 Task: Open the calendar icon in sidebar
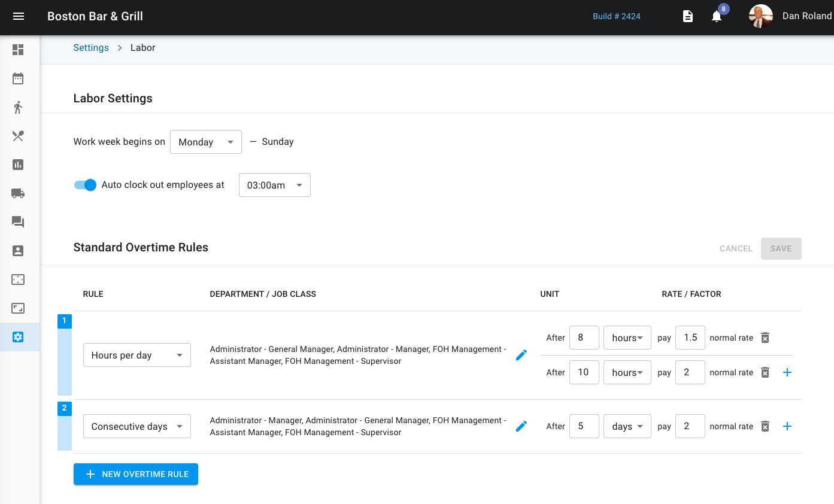(x=18, y=78)
